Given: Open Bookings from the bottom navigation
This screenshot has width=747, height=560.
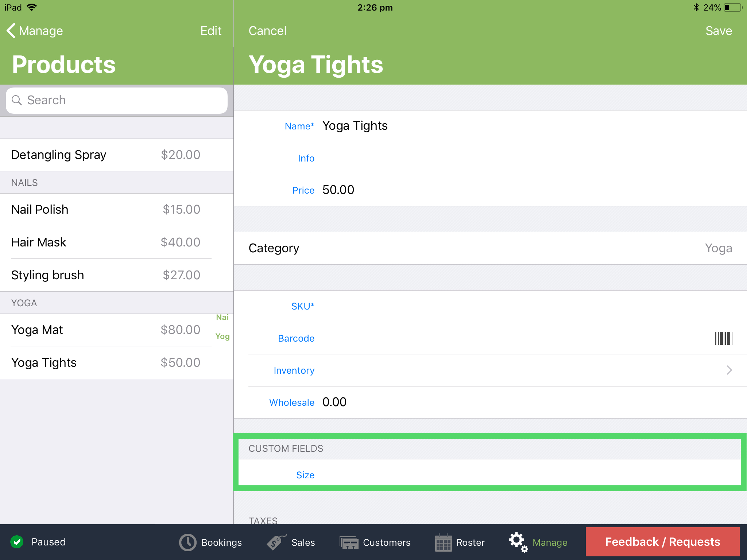Looking at the screenshot, I should point(211,542).
